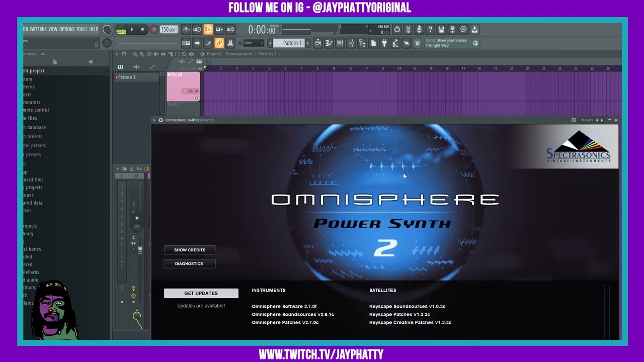Viewport: 644px width, 362px height.
Task: Open the Piano roll from toolbar
Action: pyautogui.click(x=329, y=43)
